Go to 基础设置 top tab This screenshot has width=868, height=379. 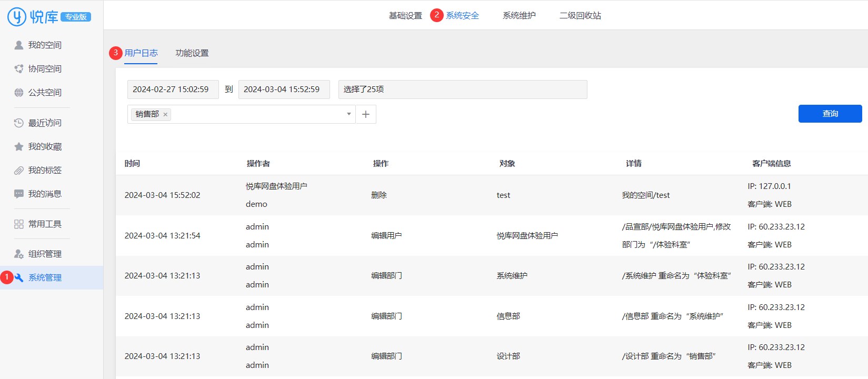pos(405,16)
